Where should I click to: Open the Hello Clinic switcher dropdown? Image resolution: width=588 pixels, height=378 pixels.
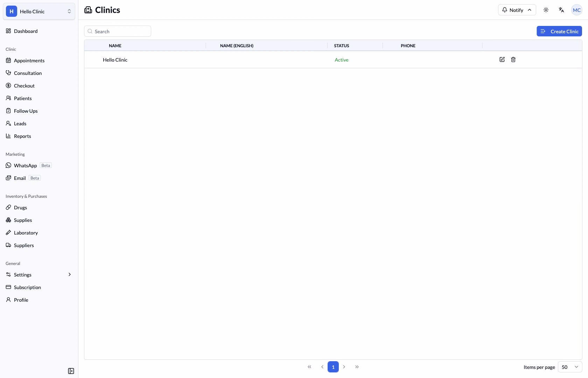pyautogui.click(x=39, y=11)
